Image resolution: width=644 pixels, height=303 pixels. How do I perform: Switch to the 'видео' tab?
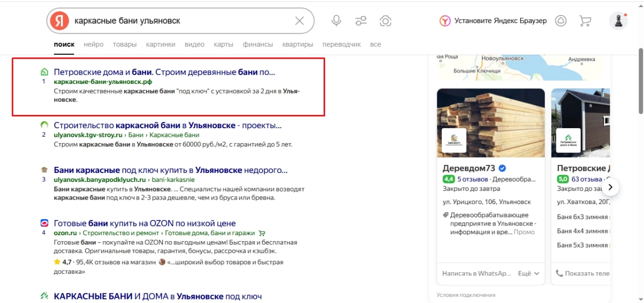click(195, 44)
